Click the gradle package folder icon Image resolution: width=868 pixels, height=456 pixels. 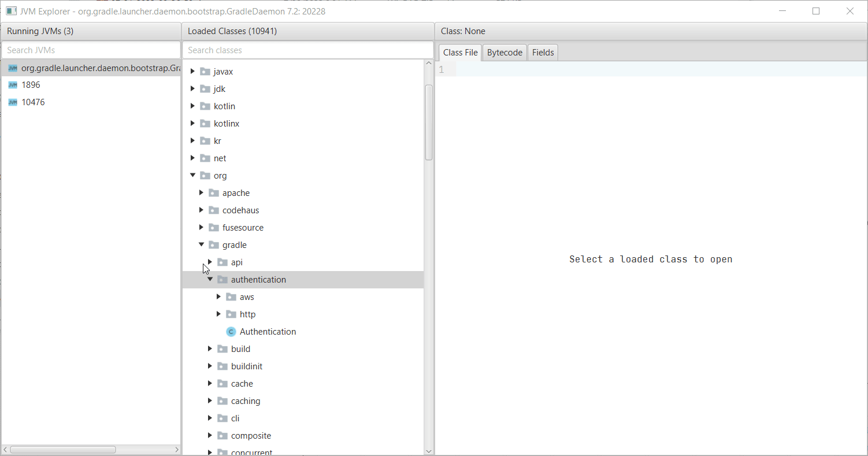point(213,245)
